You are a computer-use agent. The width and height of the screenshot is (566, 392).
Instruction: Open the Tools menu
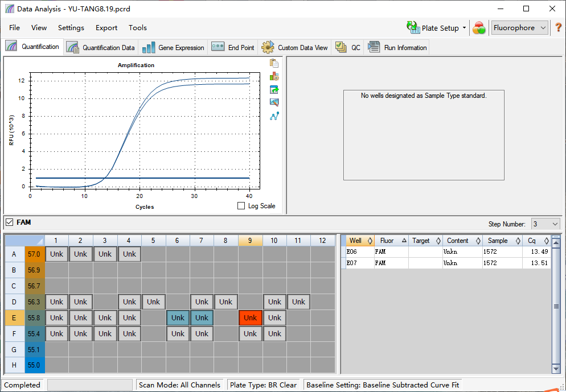tap(138, 28)
